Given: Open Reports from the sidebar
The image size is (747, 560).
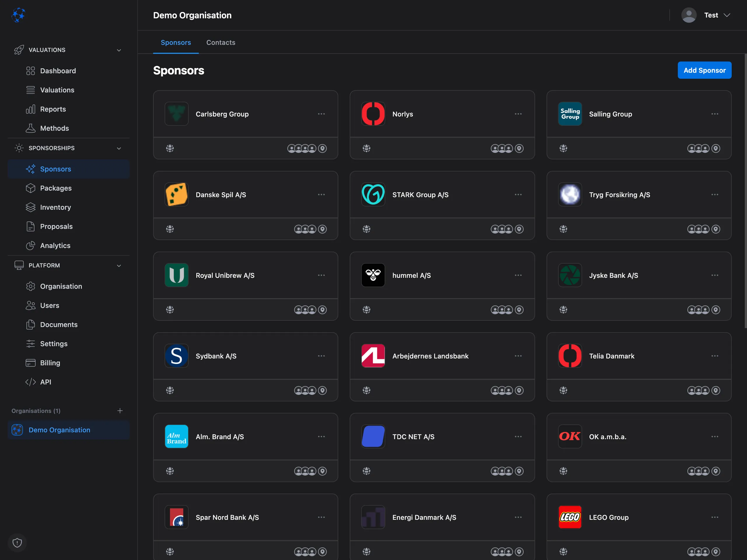Looking at the screenshot, I should click(68, 109).
